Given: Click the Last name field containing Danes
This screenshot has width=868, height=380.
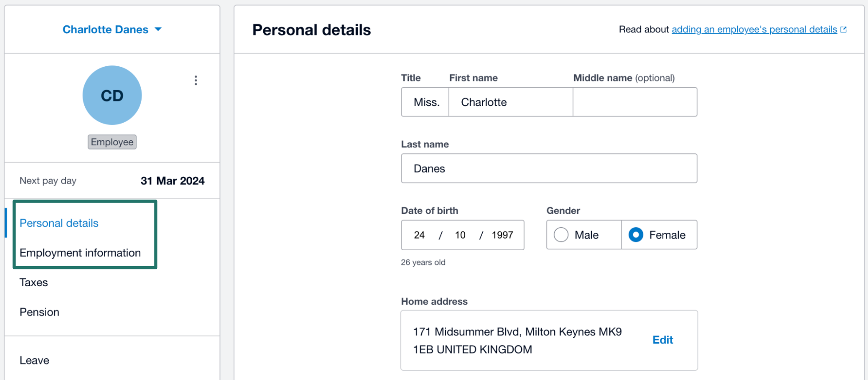Looking at the screenshot, I should 549,168.
